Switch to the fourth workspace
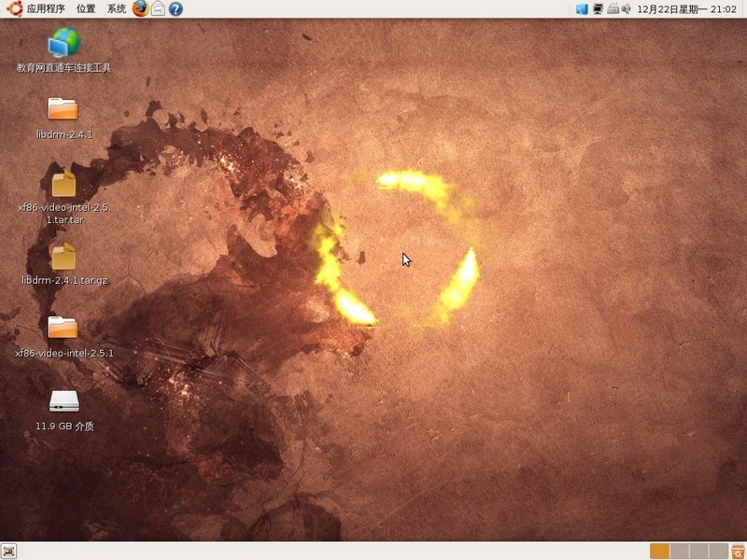Viewport: 747px width, 560px height. click(x=718, y=551)
